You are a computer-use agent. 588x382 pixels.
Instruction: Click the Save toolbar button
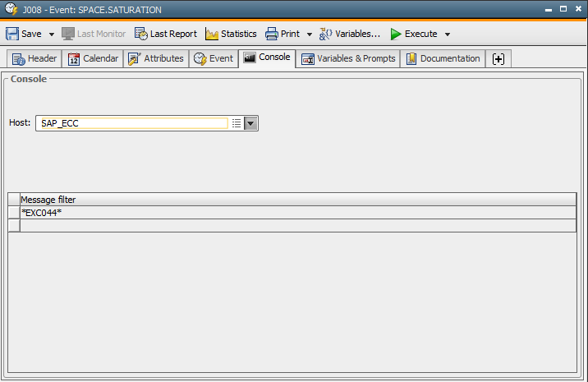pos(24,34)
